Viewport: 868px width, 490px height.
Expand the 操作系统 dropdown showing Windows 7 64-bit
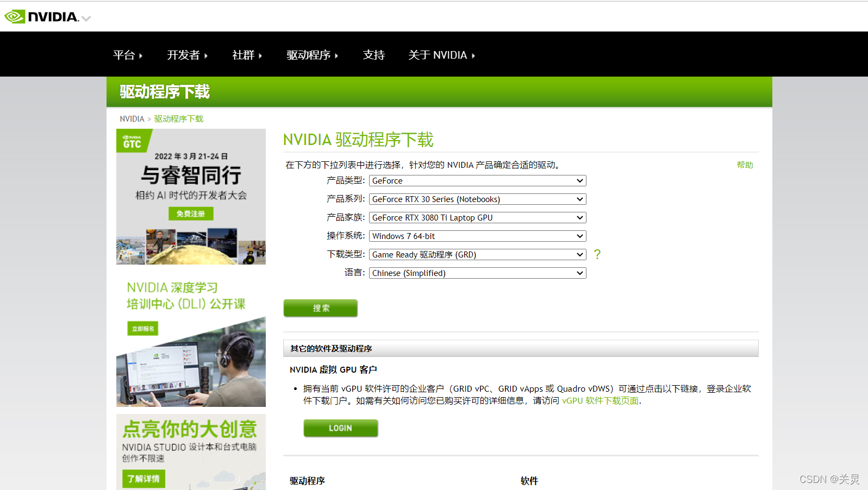(478, 236)
